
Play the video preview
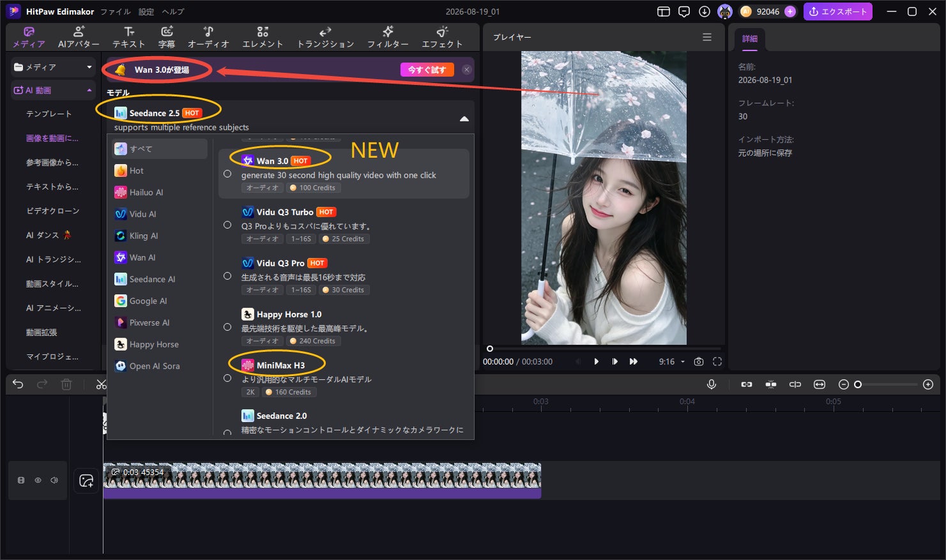[x=597, y=361]
